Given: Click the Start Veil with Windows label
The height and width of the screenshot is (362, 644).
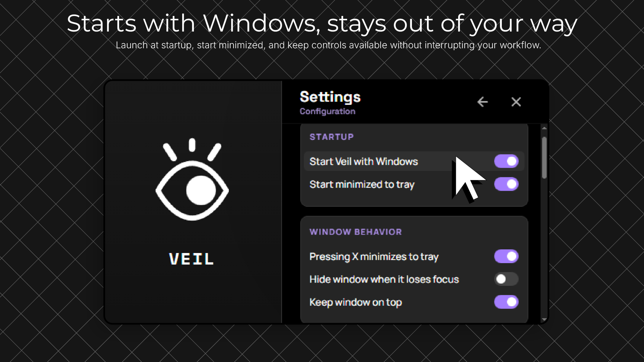Looking at the screenshot, I should click(364, 161).
